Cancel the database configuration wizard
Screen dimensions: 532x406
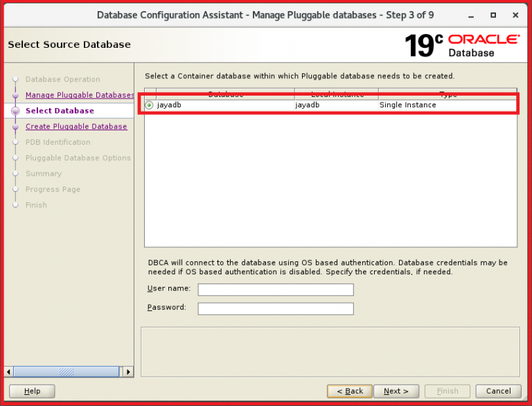coord(498,391)
